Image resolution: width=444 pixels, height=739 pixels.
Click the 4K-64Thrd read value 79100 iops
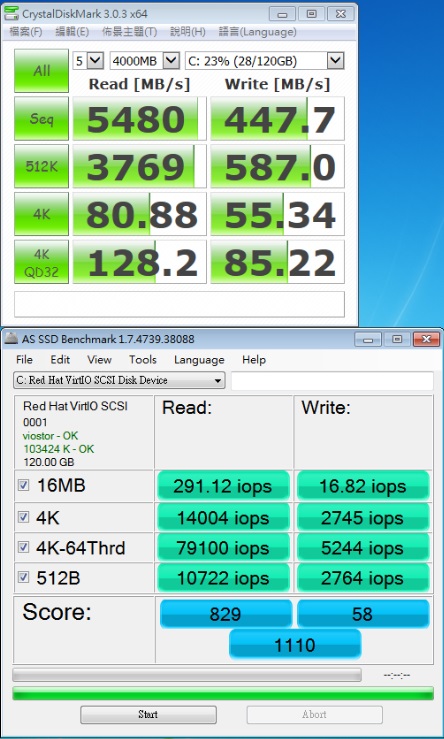point(223,548)
